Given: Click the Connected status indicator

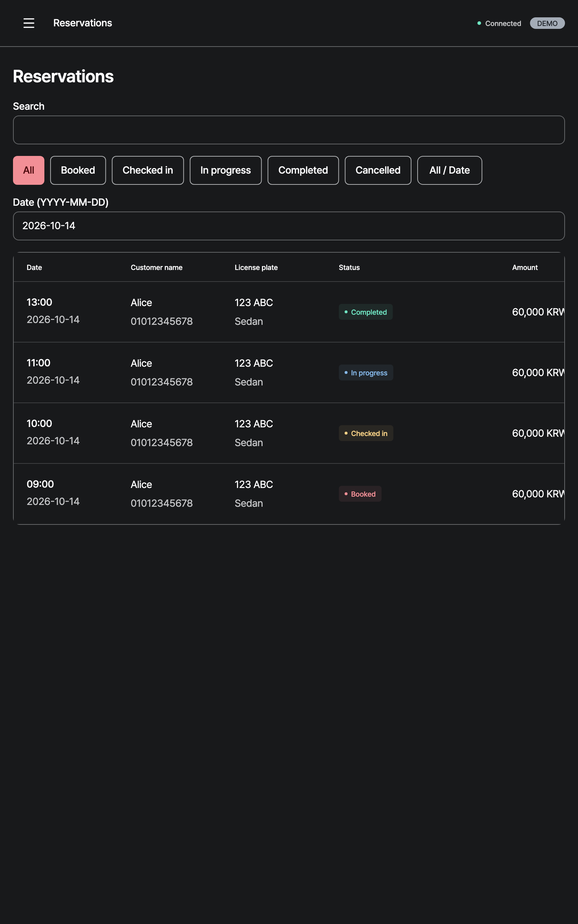Looking at the screenshot, I should tap(499, 23).
